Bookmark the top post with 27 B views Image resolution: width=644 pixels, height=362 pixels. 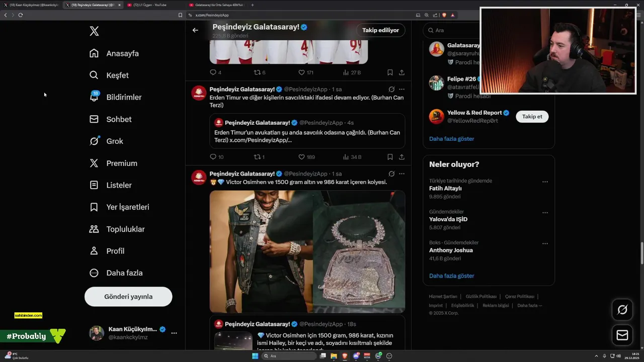coord(390,72)
